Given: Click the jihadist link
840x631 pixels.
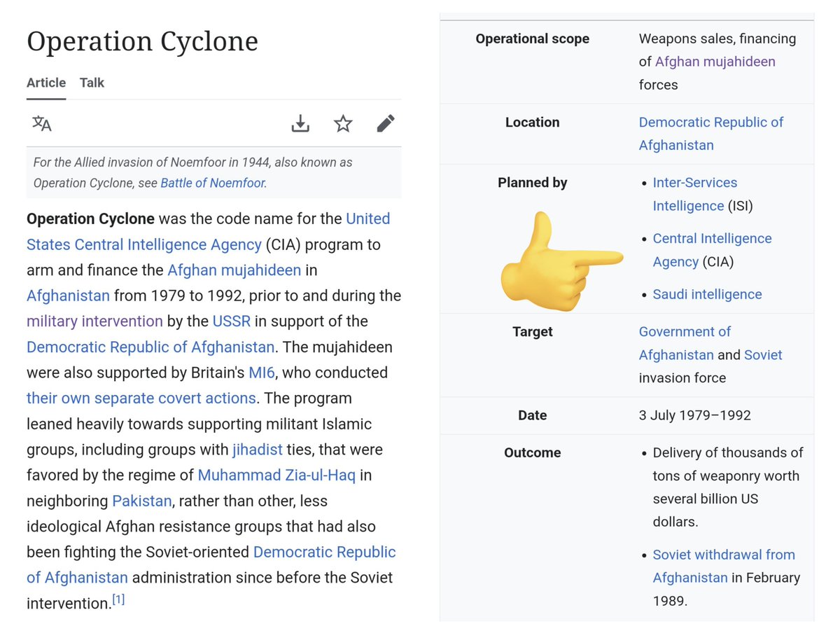Looking at the screenshot, I should point(257,450).
